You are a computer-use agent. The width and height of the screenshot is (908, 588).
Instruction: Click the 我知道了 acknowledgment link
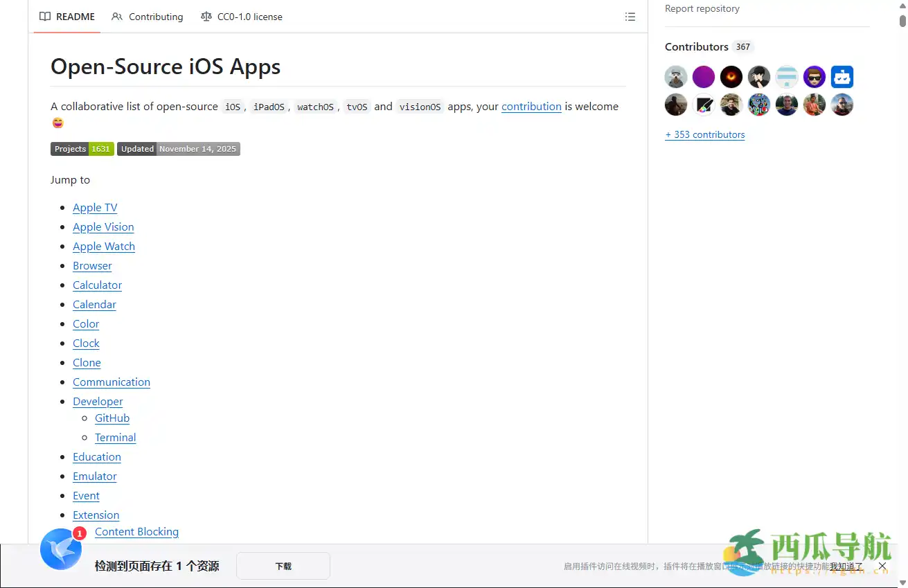847,567
